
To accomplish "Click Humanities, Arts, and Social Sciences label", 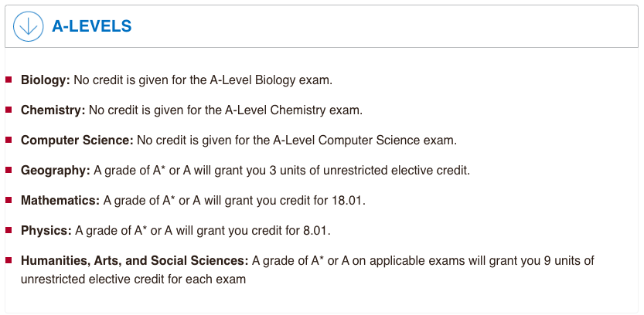I will [135, 261].
